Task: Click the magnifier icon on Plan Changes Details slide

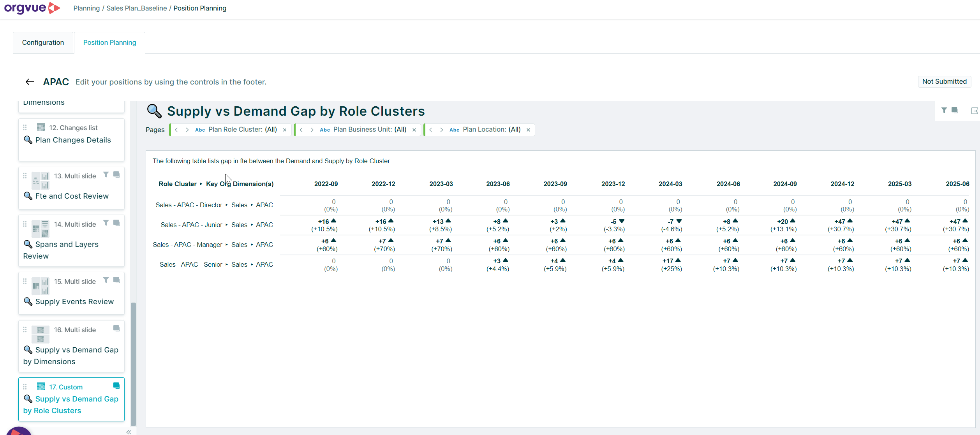Action: (x=28, y=140)
